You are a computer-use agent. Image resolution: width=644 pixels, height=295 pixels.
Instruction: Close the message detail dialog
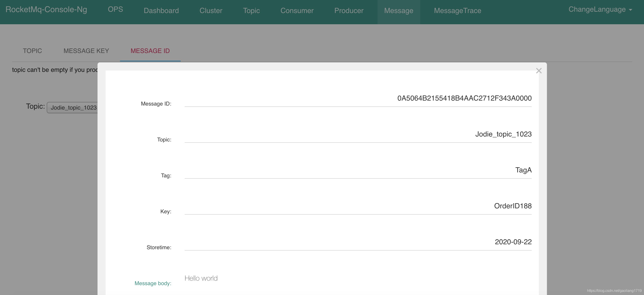point(539,71)
